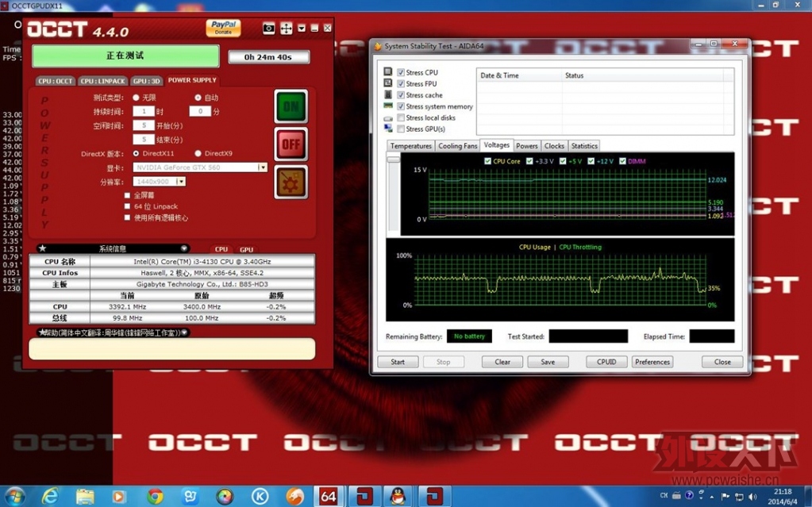Select the 无限 test type radio button
The width and height of the screenshot is (812, 507).
tap(136, 98)
